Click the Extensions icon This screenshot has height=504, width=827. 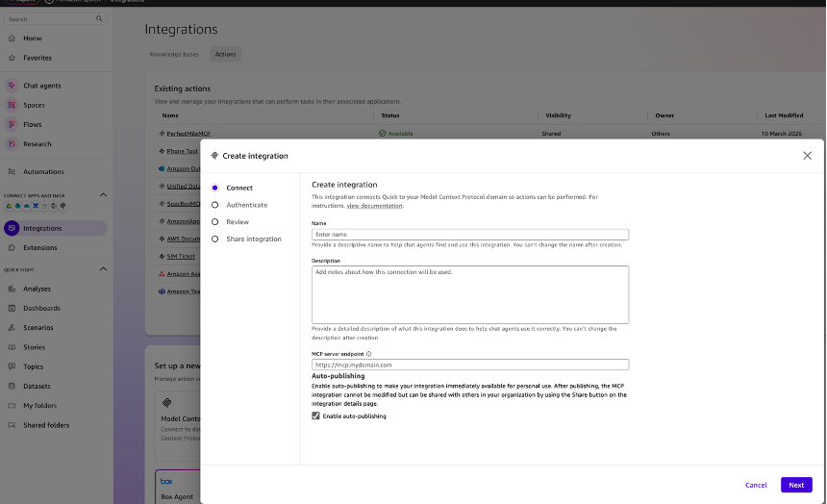(x=12, y=247)
